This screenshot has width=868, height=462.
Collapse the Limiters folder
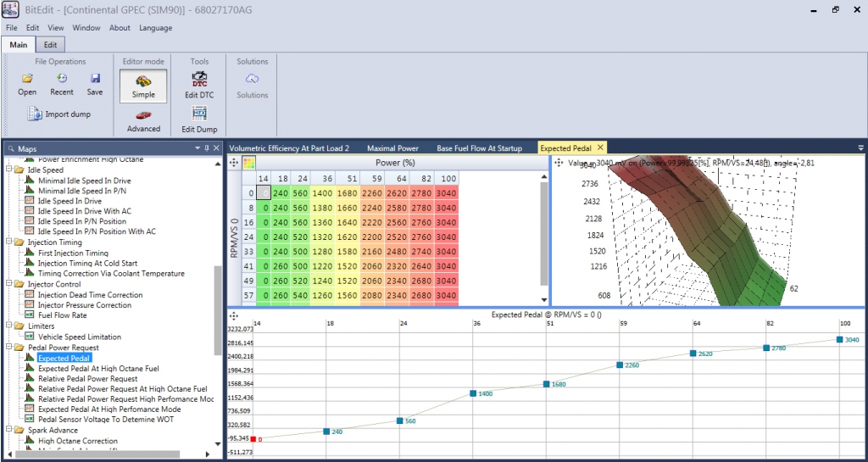click(x=8, y=326)
